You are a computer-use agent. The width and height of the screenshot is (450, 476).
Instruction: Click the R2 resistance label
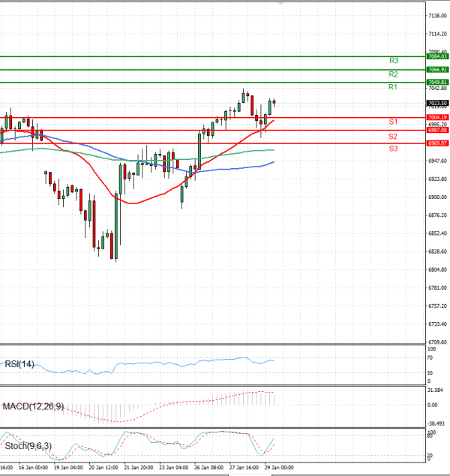pos(393,74)
